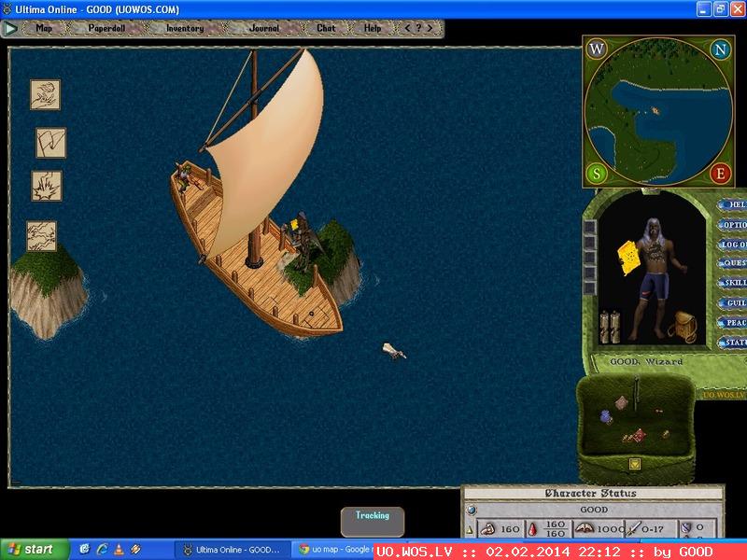
Task: Collapse the backpack with yellow arrow button
Action: tap(635, 463)
